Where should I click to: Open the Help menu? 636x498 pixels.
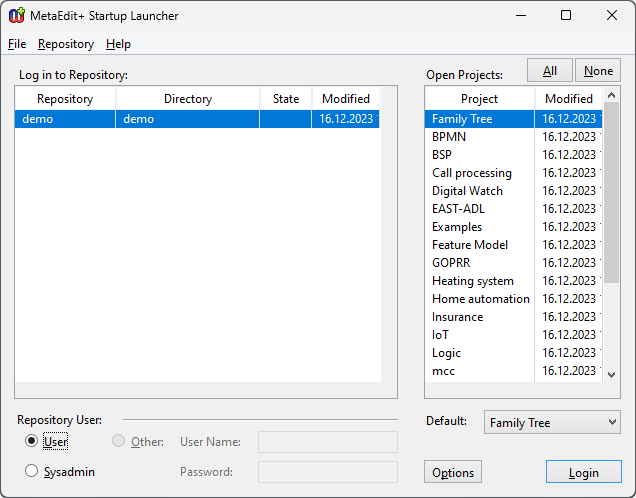coord(118,44)
